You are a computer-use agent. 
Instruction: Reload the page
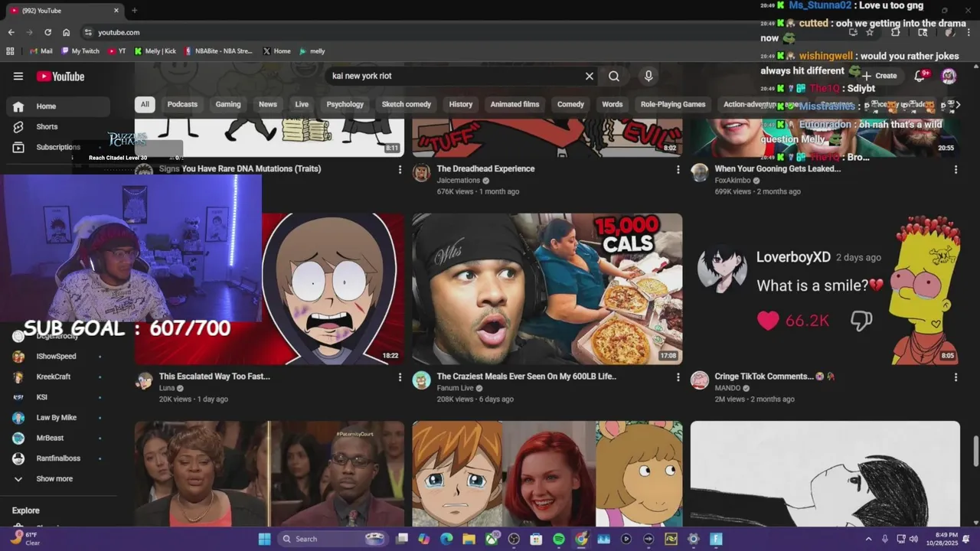coord(47,32)
